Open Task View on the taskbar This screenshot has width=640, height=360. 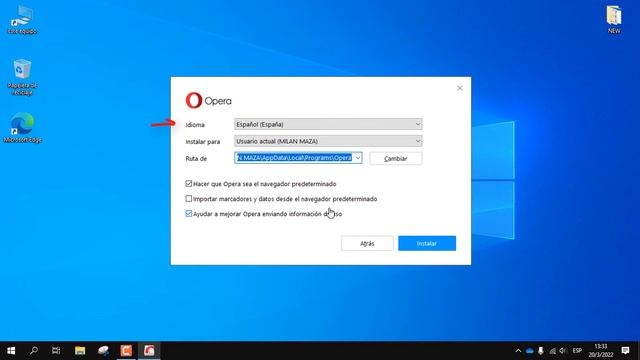pos(56,351)
